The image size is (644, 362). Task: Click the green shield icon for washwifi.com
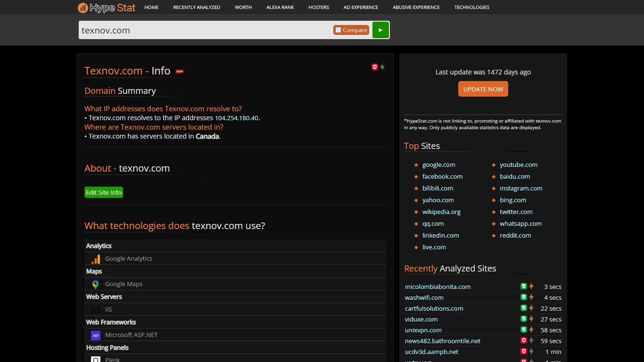[x=523, y=297]
